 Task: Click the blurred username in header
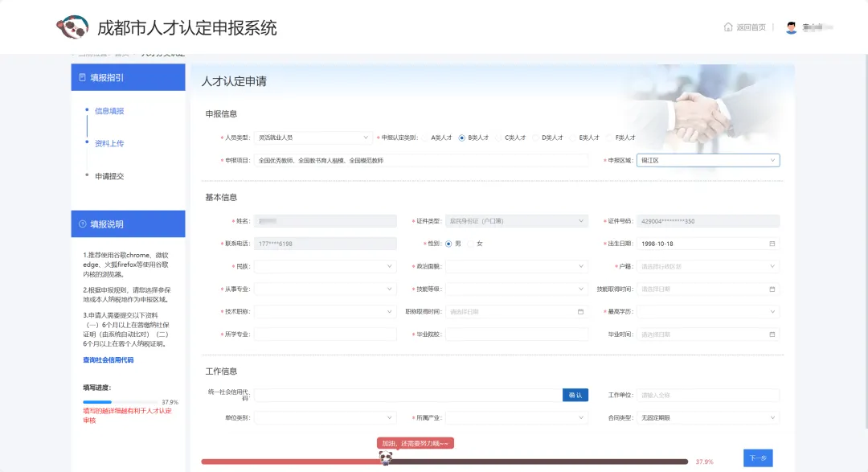817,27
